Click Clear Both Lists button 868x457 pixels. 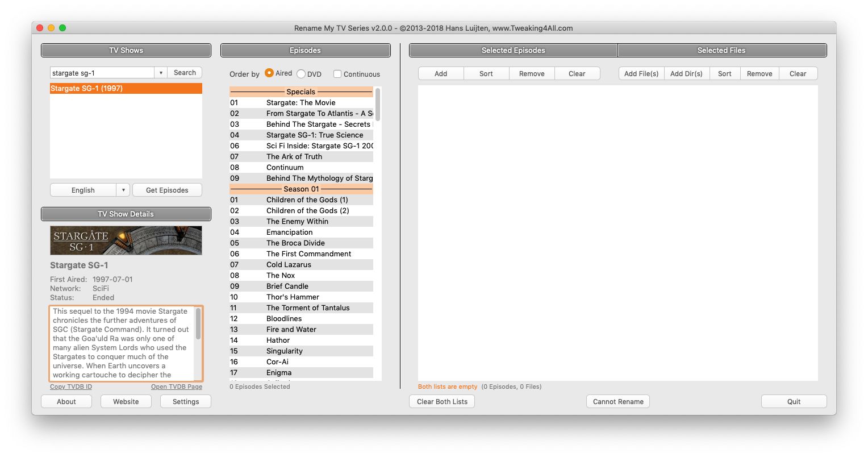(442, 401)
